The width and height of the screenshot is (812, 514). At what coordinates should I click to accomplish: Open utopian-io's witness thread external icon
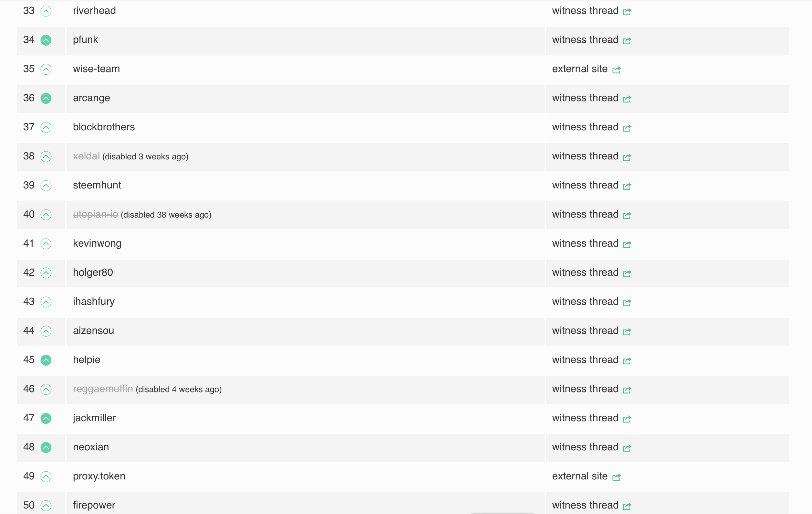point(627,215)
